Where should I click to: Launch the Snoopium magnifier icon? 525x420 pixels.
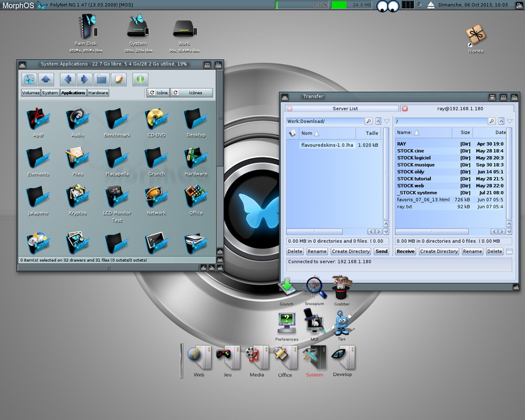pyautogui.click(x=314, y=287)
